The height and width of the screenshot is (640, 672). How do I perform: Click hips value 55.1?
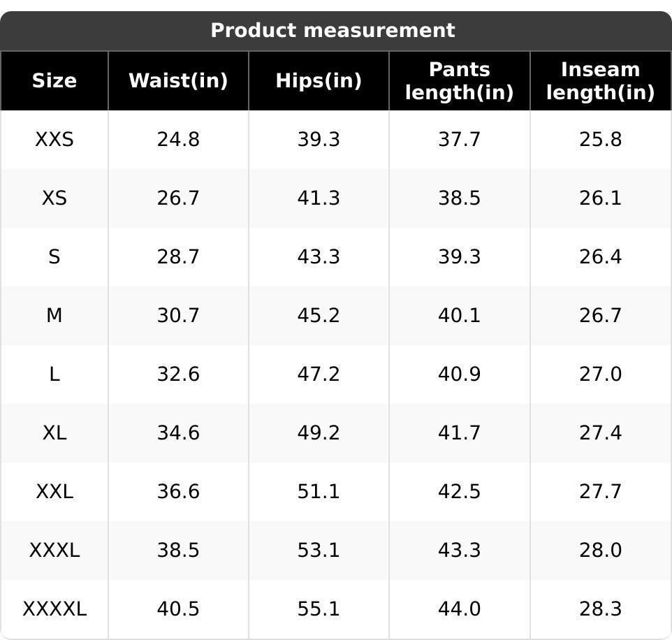pyautogui.click(x=319, y=609)
